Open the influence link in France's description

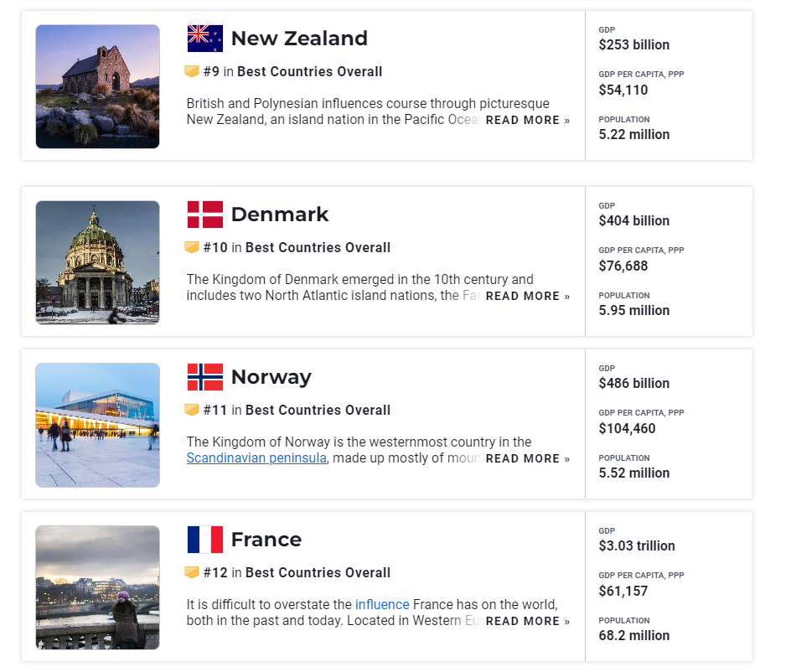click(x=382, y=604)
